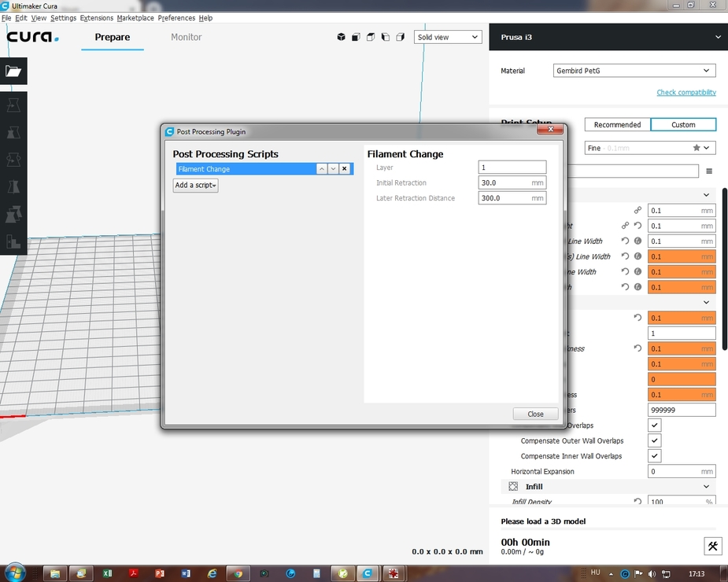Move Filament Change script down
728x582 pixels.
coord(333,169)
